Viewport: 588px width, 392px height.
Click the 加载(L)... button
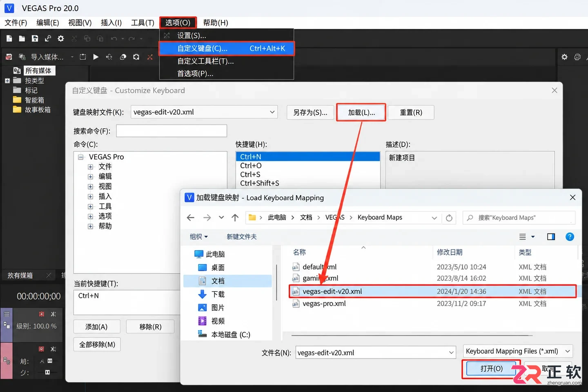[x=361, y=112]
